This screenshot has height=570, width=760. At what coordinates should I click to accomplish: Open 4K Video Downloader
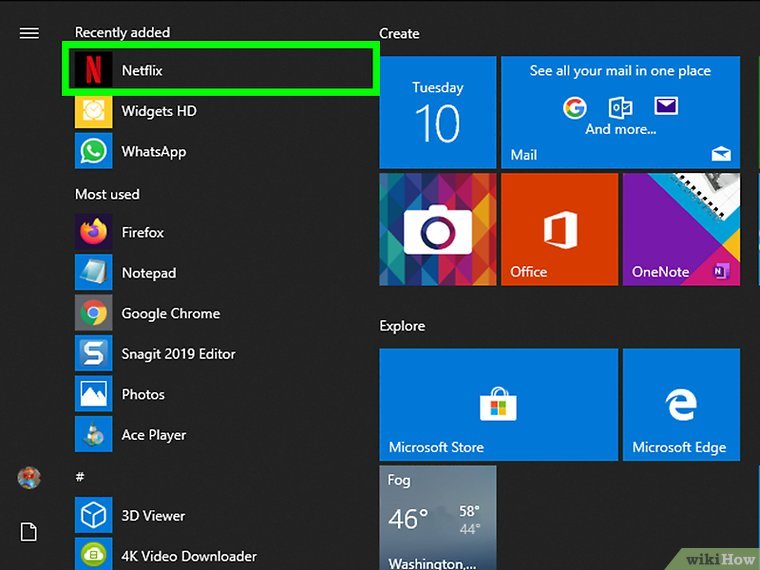[x=188, y=555]
